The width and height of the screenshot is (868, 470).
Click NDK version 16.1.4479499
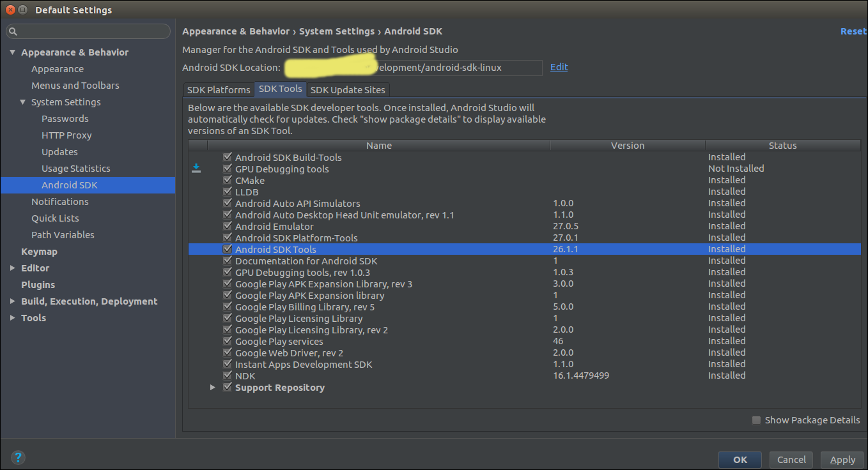(x=581, y=375)
